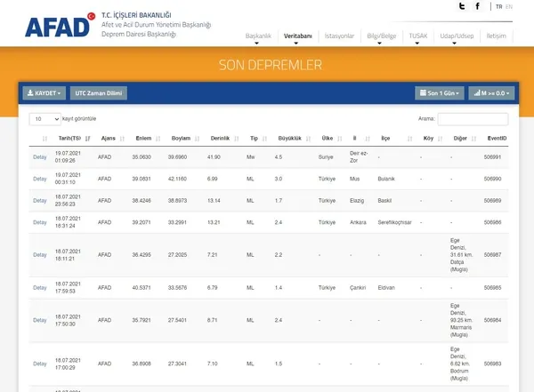Toggle UTC Zaman Dilimi button
The image size is (534, 392).
pyautogui.click(x=99, y=93)
